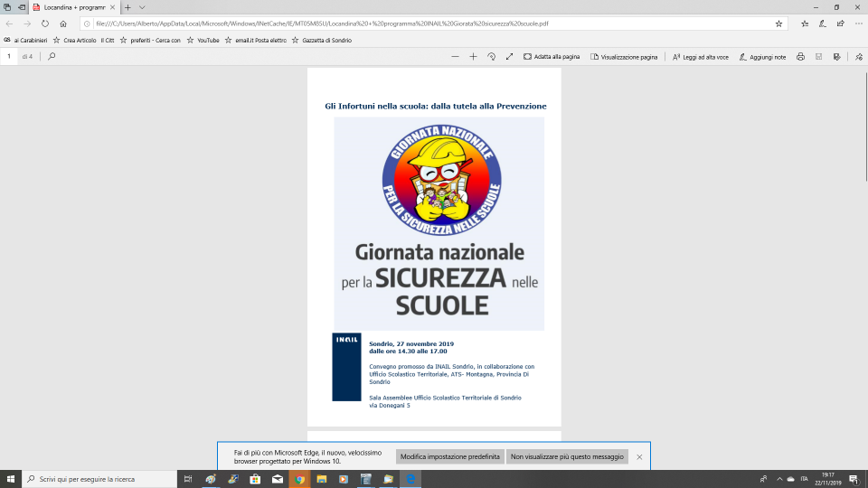The width and height of the screenshot is (868, 488).
Task: Open Task View on taskbar
Action: [188, 479]
